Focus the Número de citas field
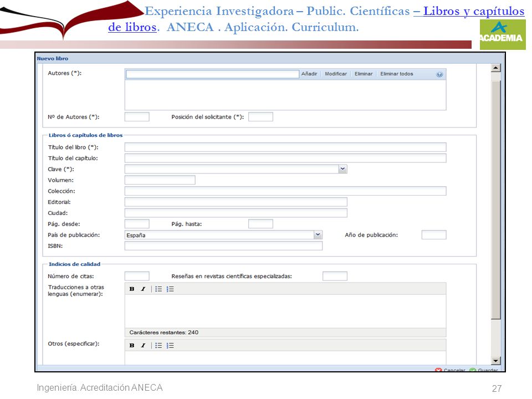 [x=137, y=276]
